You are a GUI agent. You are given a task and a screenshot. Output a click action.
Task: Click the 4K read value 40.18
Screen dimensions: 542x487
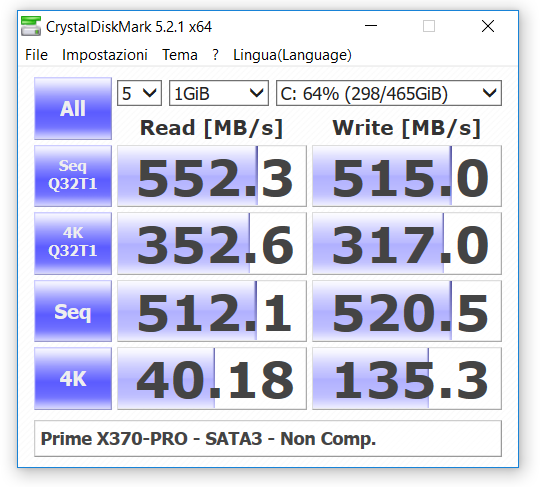point(212,378)
